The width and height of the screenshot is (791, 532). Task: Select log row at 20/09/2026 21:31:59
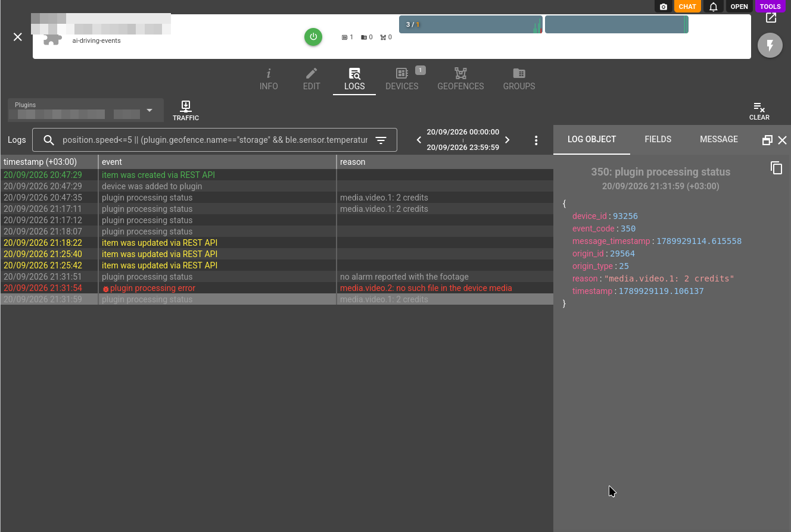tap(277, 299)
